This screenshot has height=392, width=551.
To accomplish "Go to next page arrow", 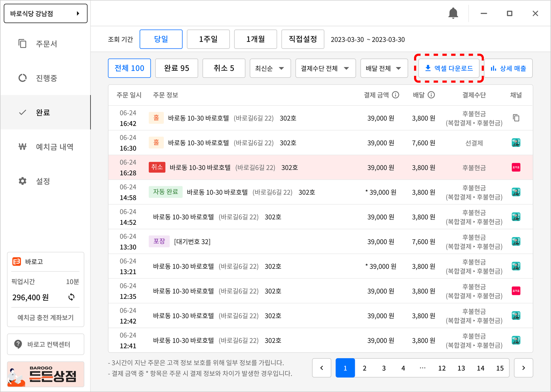I will [x=523, y=368].
